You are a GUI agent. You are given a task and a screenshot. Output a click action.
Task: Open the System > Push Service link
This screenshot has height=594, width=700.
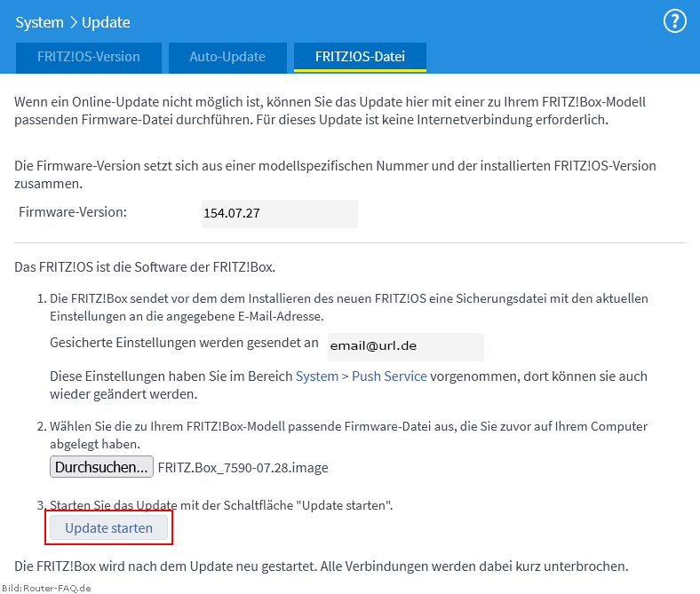click(x=362, y=376)
